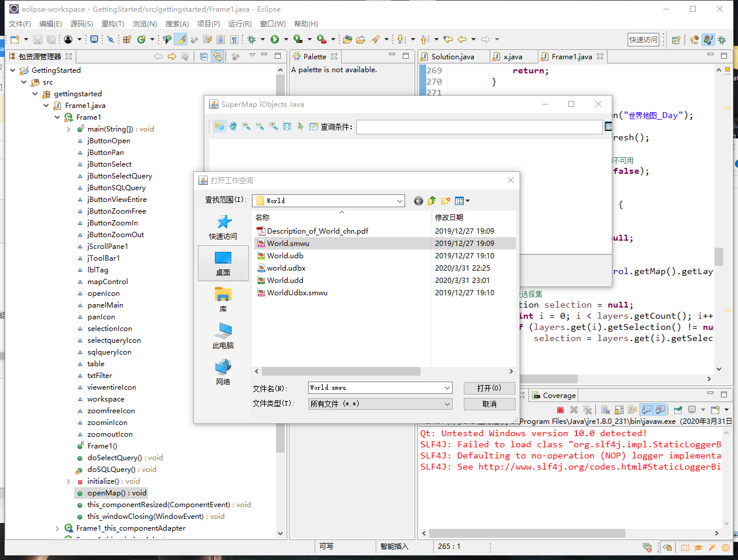Image resolution: width=738 pixels, height=560 pixels.
Task: Expand the main(String[]) tree node
Action: coord(69,129)
